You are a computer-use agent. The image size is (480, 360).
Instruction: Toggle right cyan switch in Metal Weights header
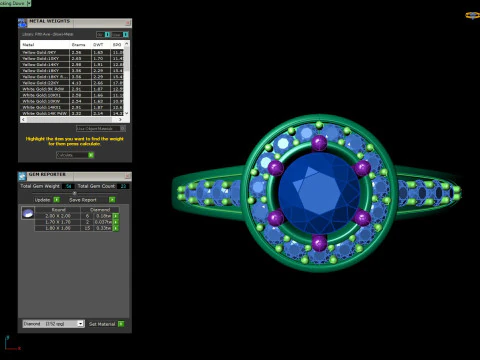point(125,34)
